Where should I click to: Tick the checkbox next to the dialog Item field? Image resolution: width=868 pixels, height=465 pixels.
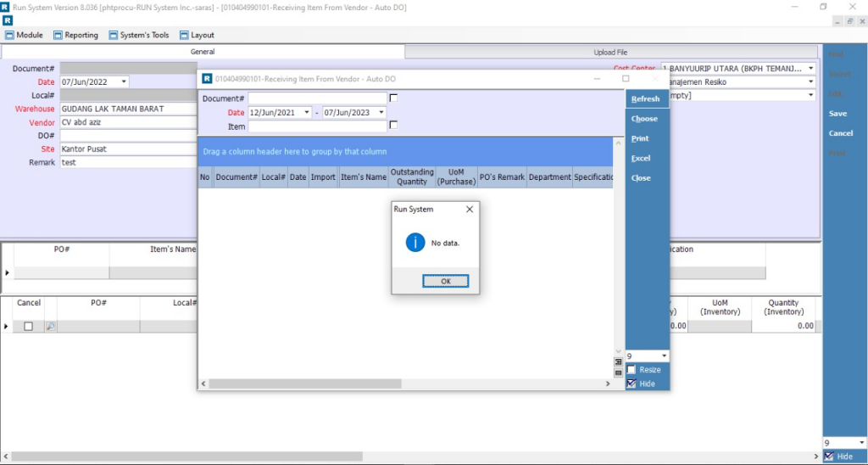pos(393,126)
